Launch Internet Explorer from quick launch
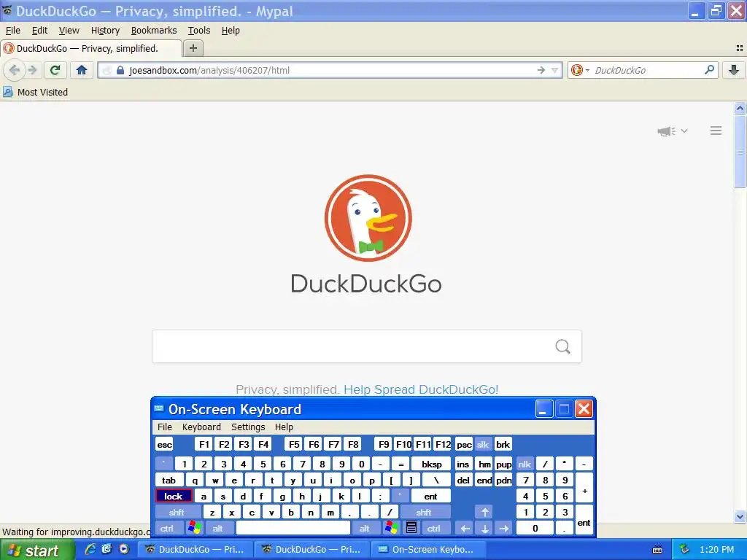Image resolution: width=747 pixels, height=560 pixels. (90, 549)
